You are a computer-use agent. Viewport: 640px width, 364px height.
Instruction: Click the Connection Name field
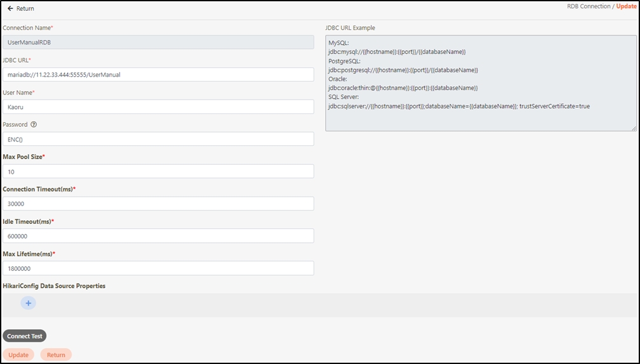coord(158,42)
